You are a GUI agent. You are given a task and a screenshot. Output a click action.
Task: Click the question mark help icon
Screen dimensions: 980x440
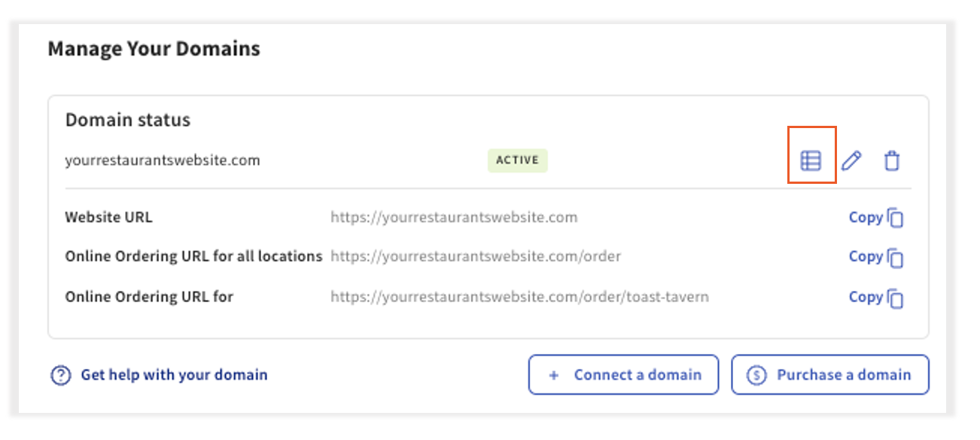(x=62, y=374)
